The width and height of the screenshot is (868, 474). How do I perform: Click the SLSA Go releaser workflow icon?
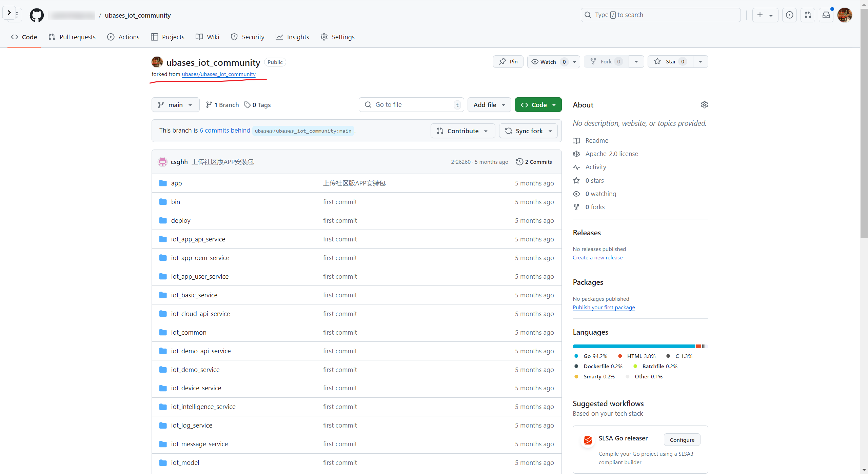coord(588,440)
